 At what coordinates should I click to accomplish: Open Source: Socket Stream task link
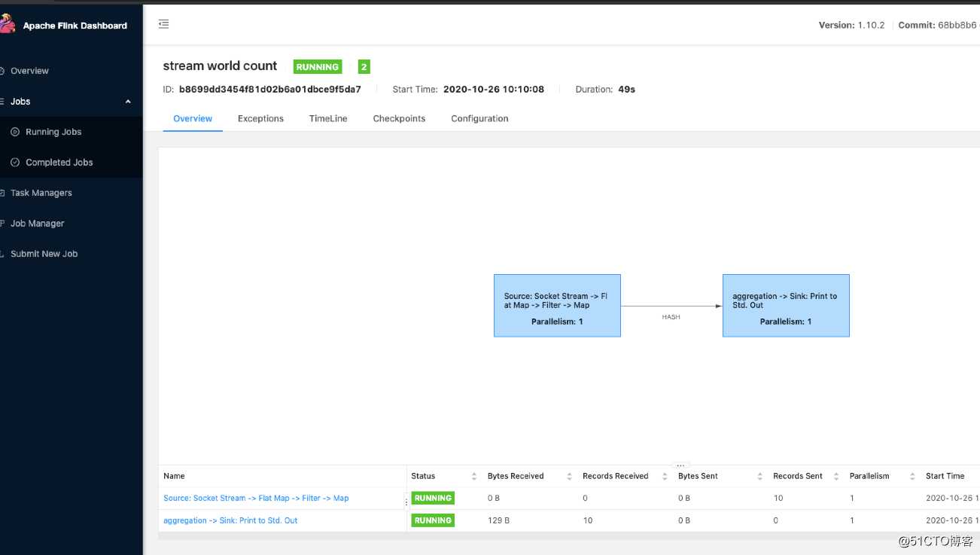pos(256,498)
